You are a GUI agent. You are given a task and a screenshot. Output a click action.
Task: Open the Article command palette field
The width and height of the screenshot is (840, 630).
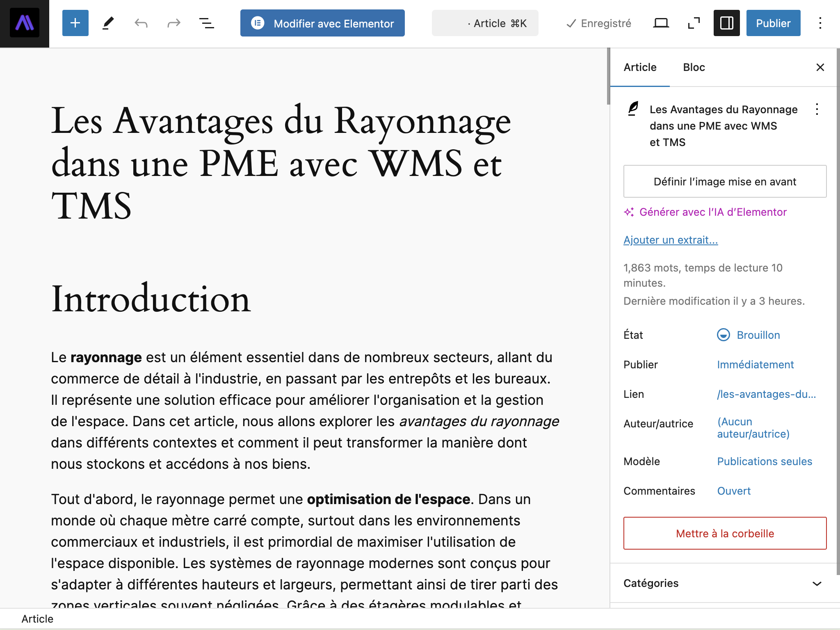click(x=485, y=23)
